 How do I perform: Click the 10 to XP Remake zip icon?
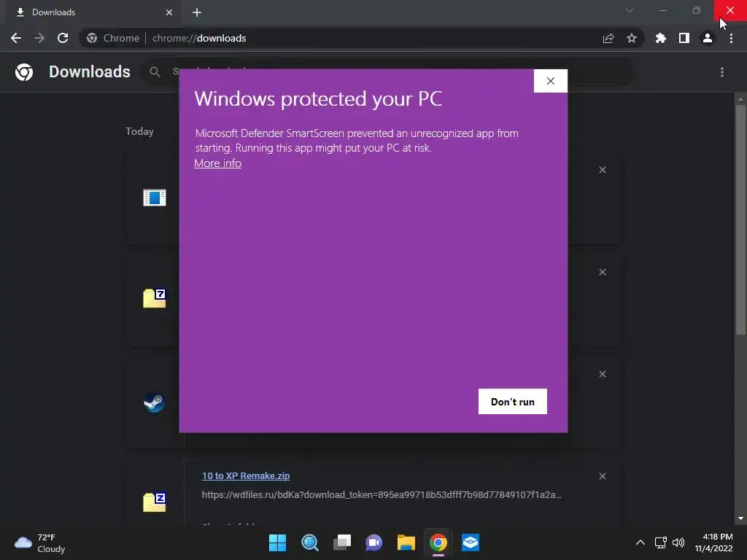(155, 502)
